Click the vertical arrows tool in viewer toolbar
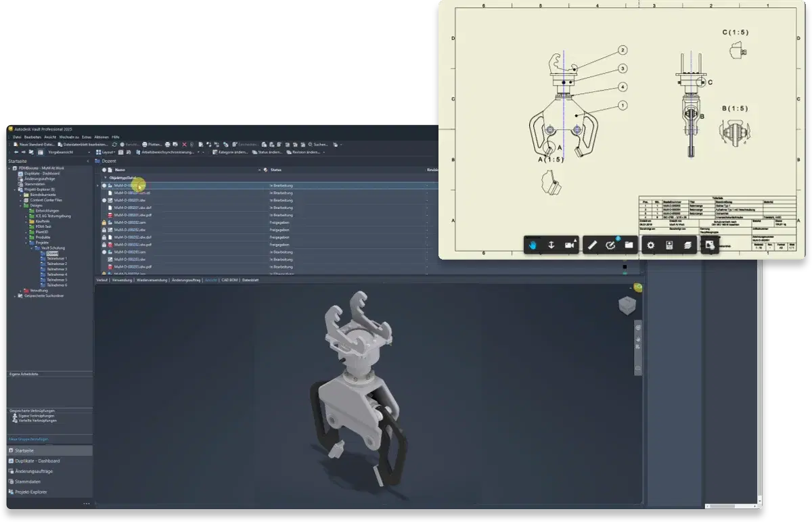The image size is (812, 522). coord(551,245)
